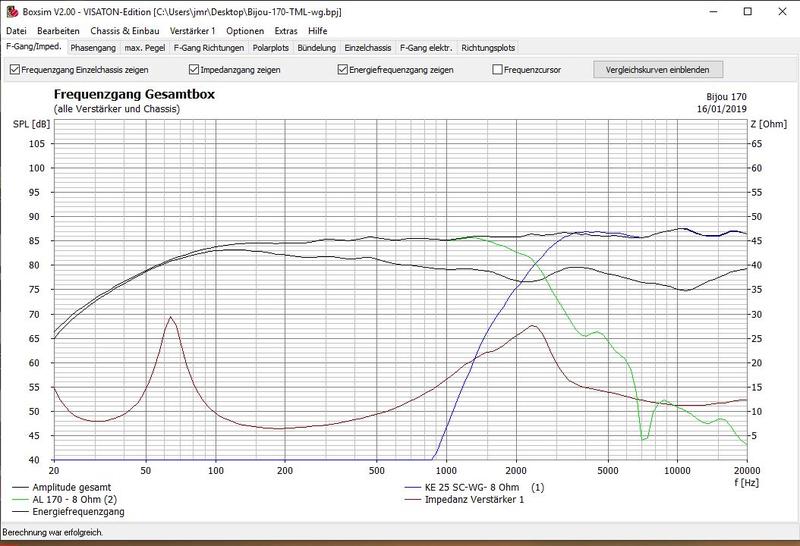
Task: Disable Energiefrequenzgang zeigen checkbox
Action: point(343,70)
